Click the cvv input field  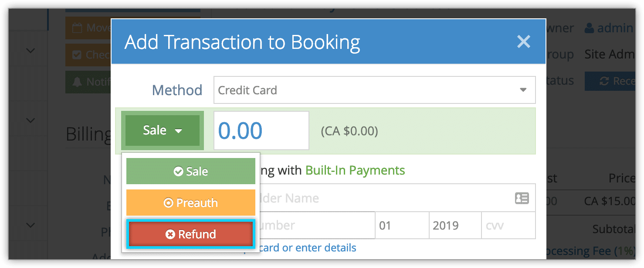(508, 226)
